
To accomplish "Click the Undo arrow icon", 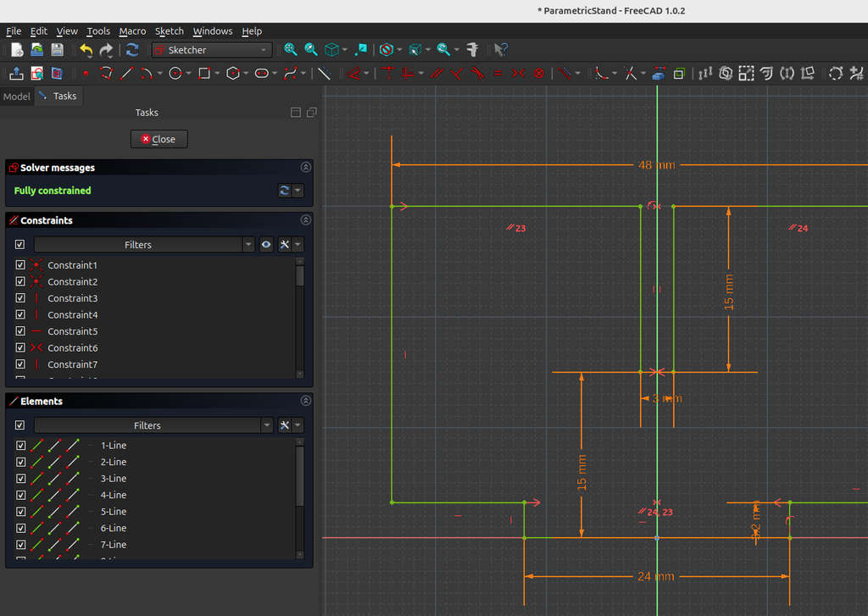I will [86, 50].
